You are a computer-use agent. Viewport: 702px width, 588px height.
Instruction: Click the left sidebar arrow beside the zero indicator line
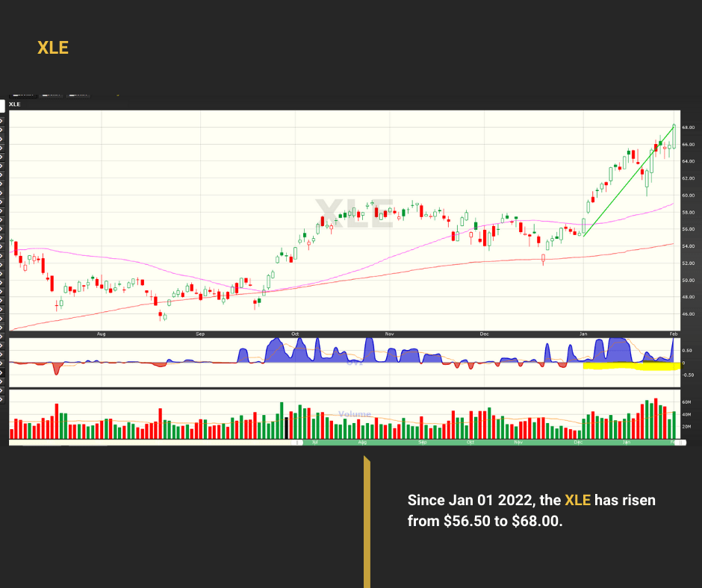(3, 363)
